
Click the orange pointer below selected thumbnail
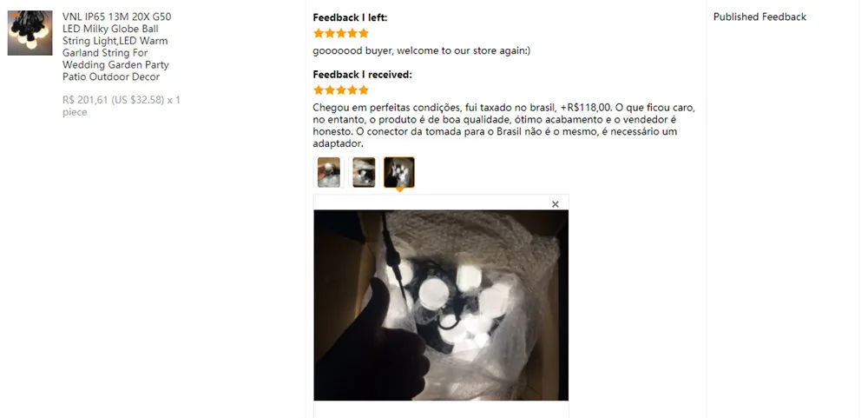(399, 190)
